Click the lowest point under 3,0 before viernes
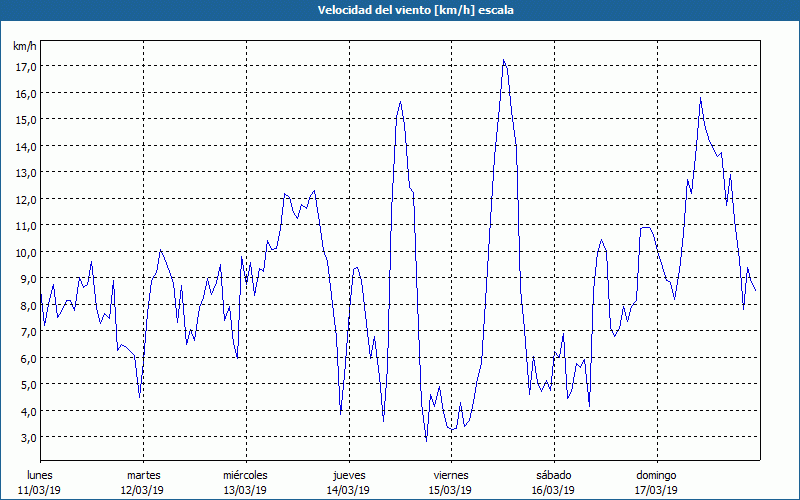Viewport: 800px width, 500px height. tap(427, 440)
